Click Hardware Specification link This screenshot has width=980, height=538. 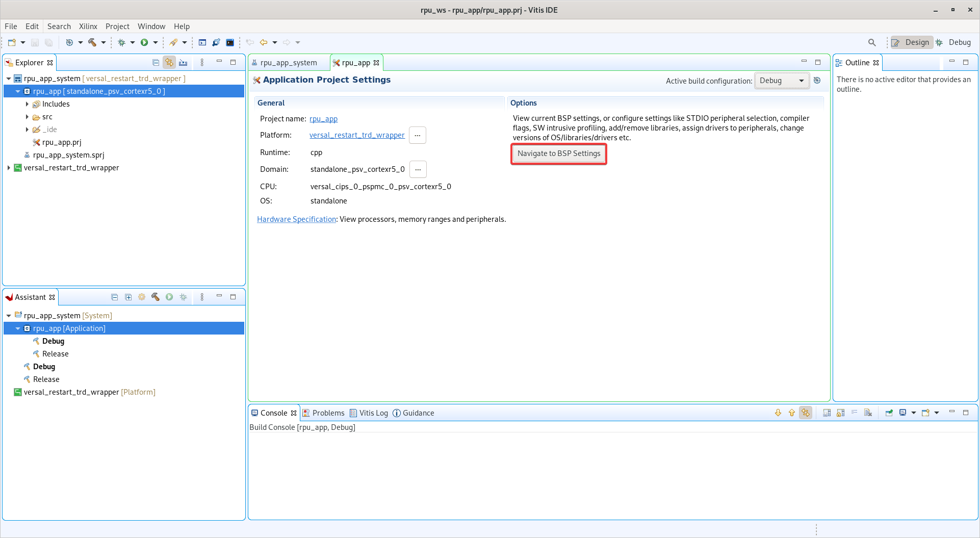(x=296, y=219)
